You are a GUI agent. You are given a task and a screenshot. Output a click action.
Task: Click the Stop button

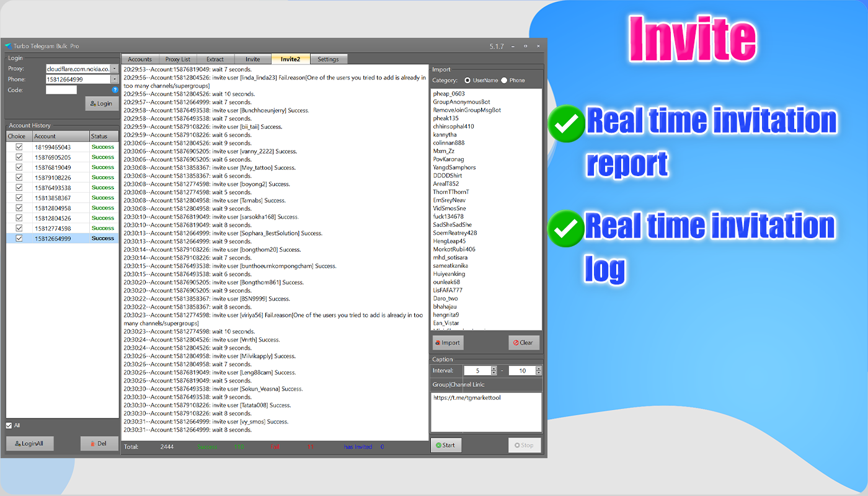[525, 445]
